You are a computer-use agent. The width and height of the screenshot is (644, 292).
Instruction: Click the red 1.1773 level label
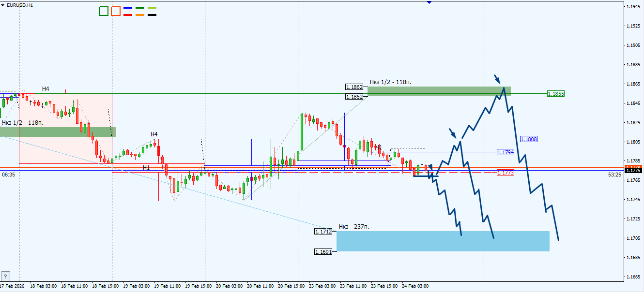506,173
